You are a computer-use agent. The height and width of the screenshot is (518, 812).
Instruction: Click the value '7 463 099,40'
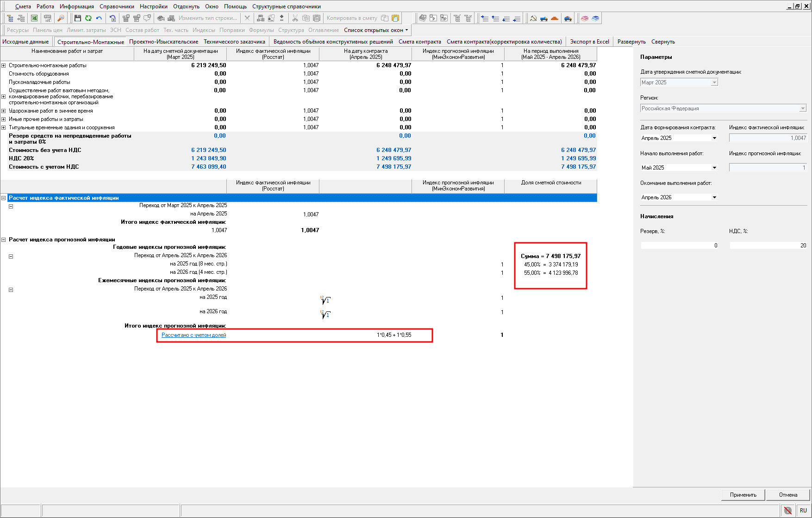pos(209,167)
